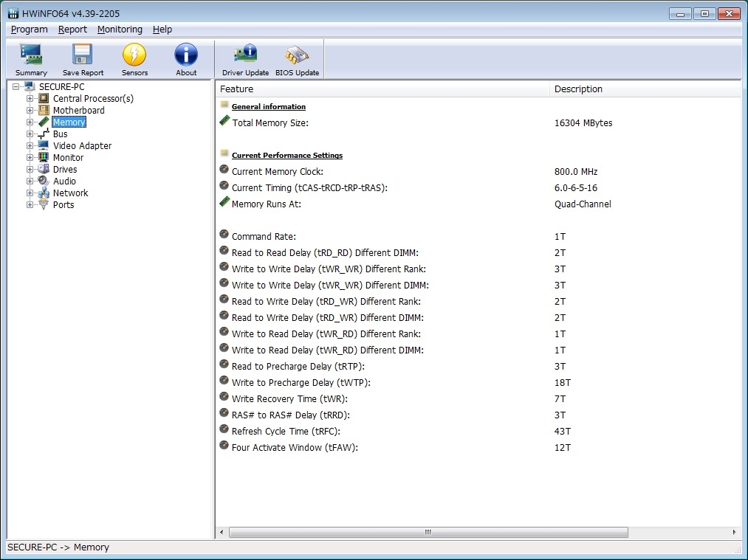Expand the Memory node

(x=30, y=122)
